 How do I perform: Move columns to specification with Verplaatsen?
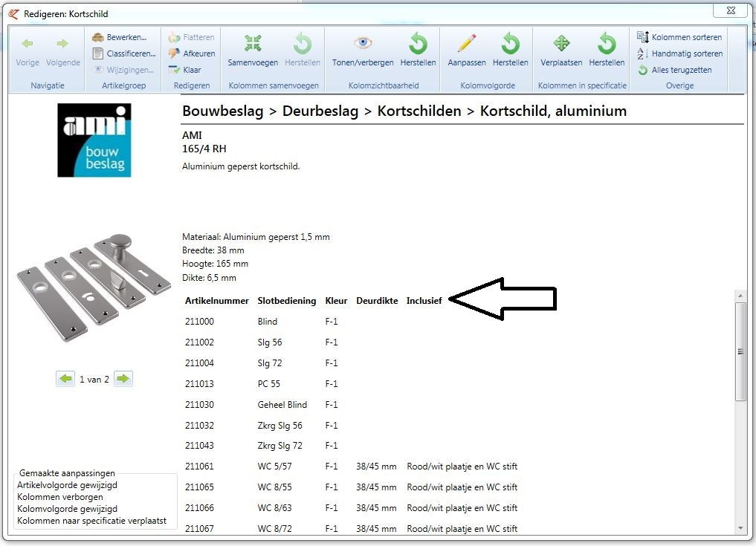[x=561, y=50]
